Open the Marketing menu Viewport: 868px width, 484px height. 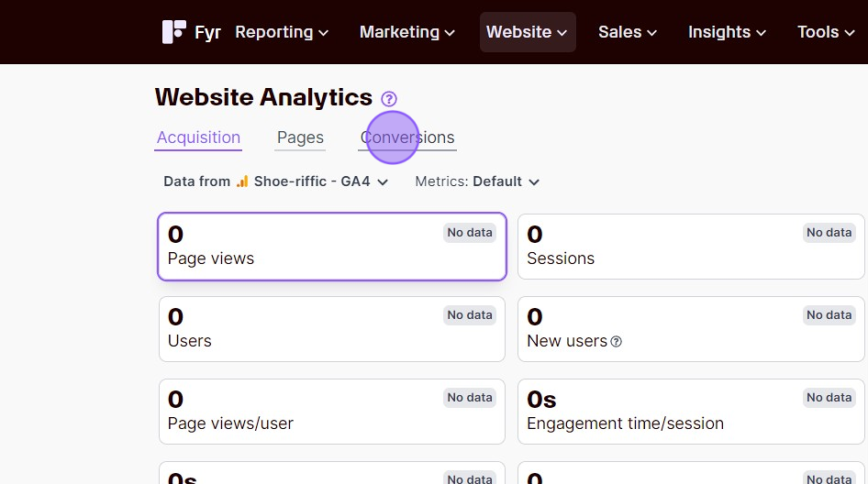(407, 32)
